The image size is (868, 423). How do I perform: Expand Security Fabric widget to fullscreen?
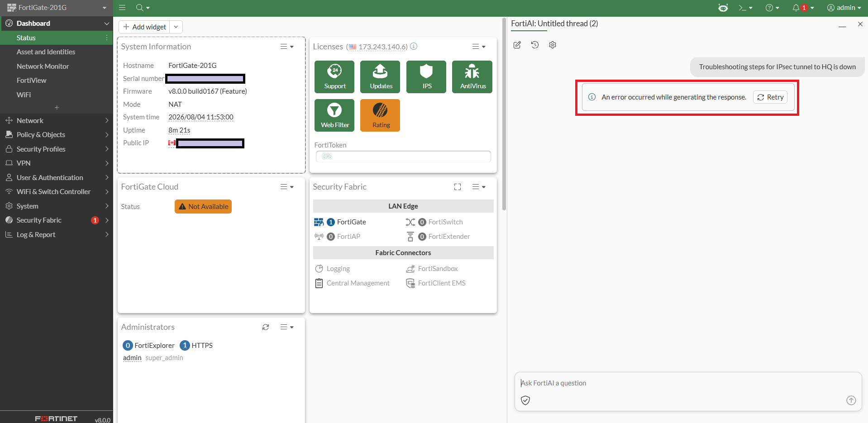[458, 187]
